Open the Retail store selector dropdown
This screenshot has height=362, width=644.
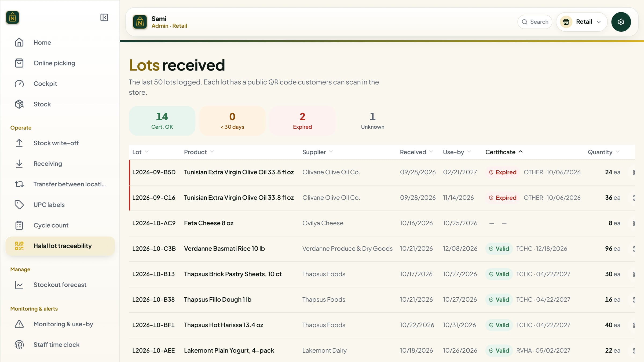582,22
